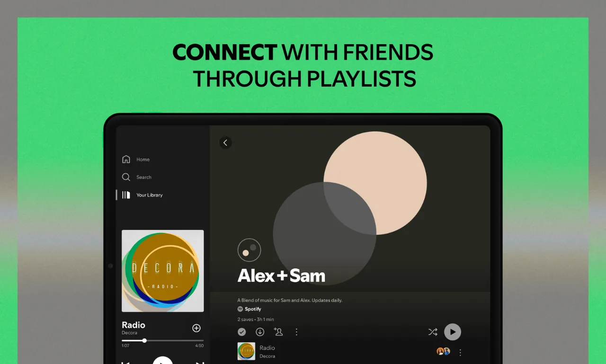Add Radio to library with plus icon
Viewport: 606px width, 364px height.
[x=196, y=328]
